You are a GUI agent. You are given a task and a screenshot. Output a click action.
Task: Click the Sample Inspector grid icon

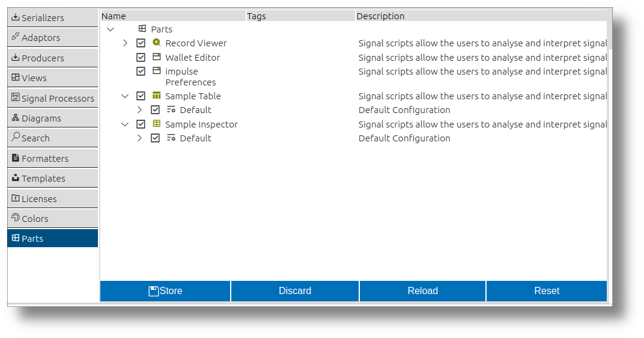[x=156, y=123]
